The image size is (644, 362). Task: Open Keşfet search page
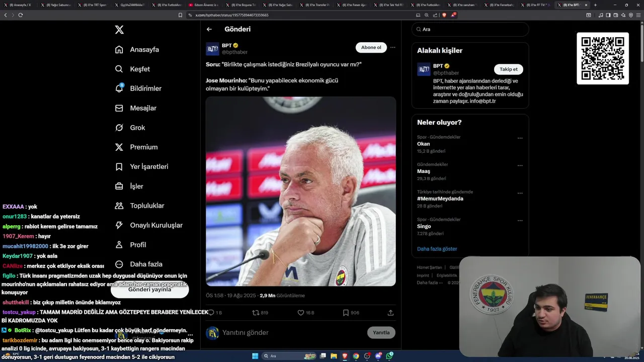[132, 69]
